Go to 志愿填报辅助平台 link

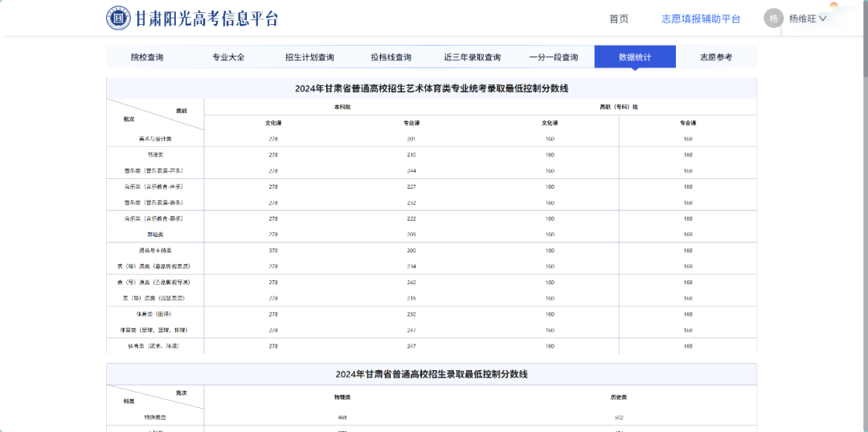(701, 18)
